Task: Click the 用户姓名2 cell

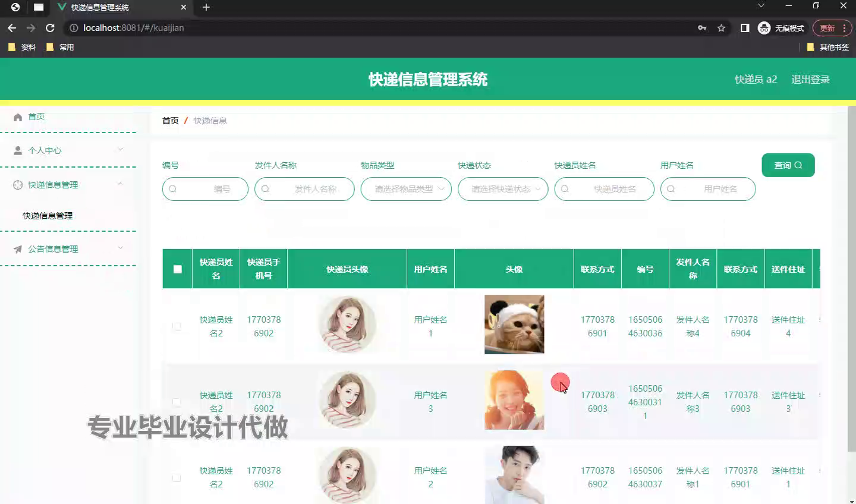Action: point(430,477)
